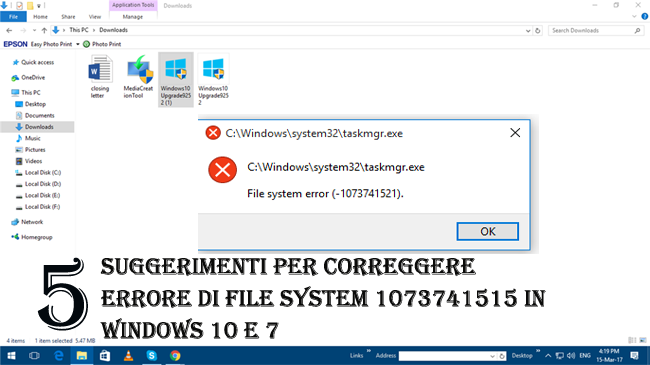Open the closing letter Word document
The width and height of the screenshot is (650, 365).
point(100,78)
